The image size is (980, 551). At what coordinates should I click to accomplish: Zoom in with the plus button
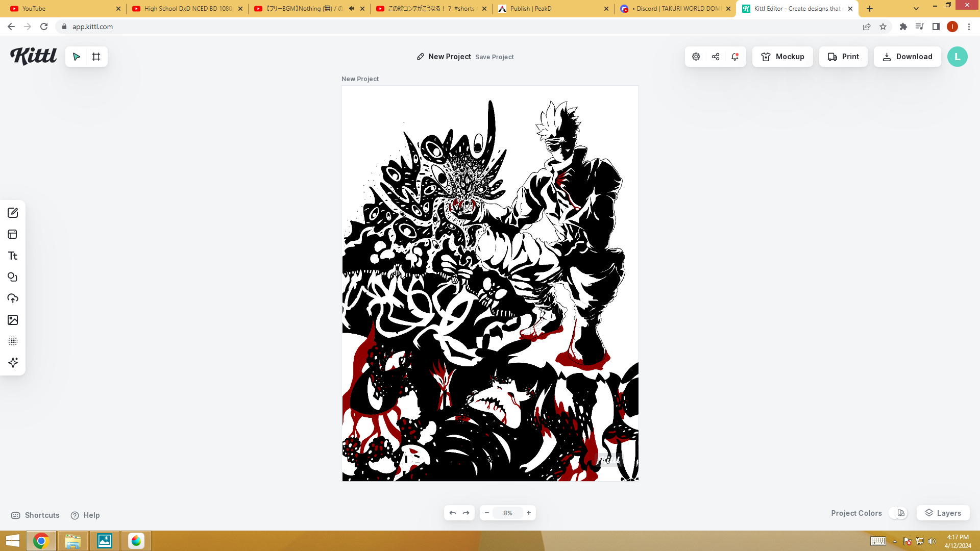tap(529, 513)
